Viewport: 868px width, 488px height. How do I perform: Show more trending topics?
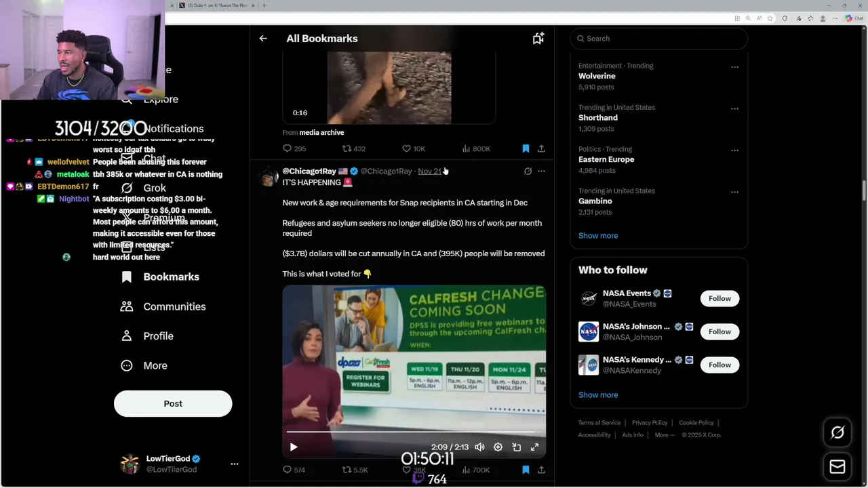click(598, 236)
